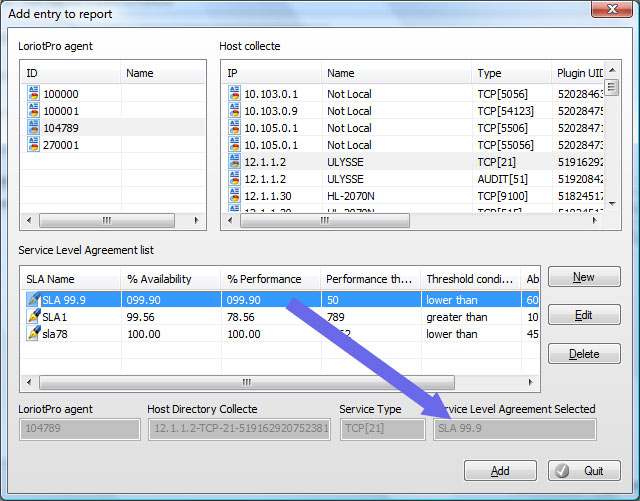
Task: Click the pen icon of SLA 99.9
Action: tap(33, 299)
